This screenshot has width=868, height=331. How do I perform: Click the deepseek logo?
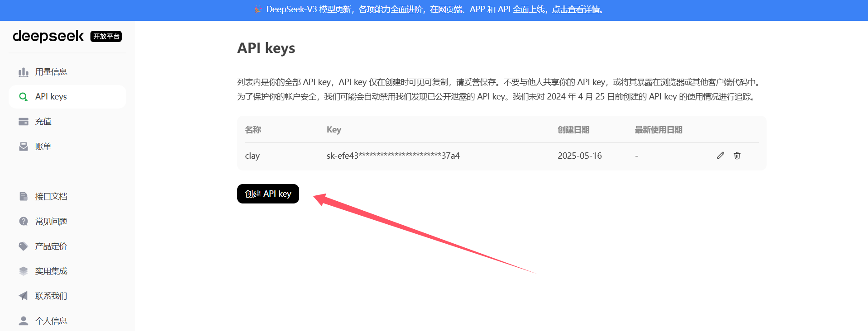[x=48, y=36]
